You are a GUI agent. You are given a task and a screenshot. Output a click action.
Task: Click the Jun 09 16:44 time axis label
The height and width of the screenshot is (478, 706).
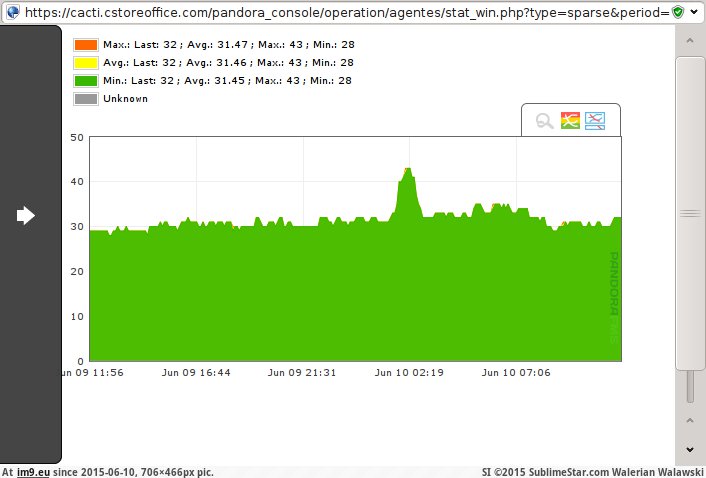coord(196,372)
